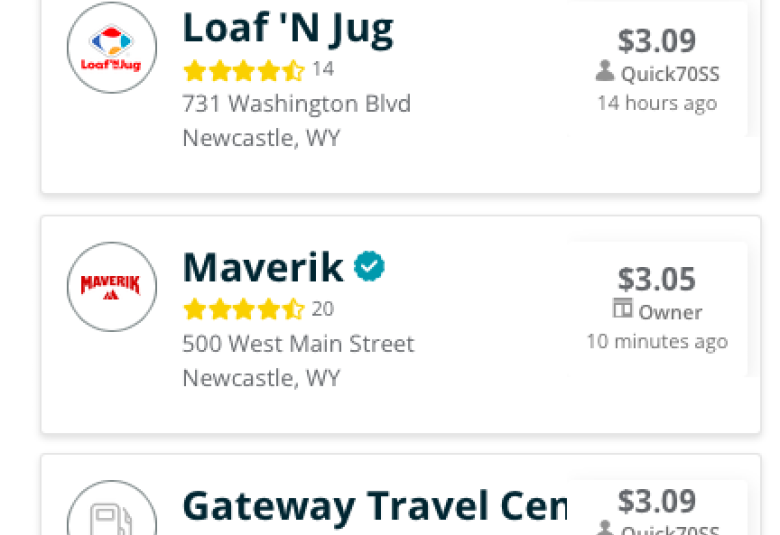
Task: Select the $3.05 price at Maverik
Action: (657, 279)
